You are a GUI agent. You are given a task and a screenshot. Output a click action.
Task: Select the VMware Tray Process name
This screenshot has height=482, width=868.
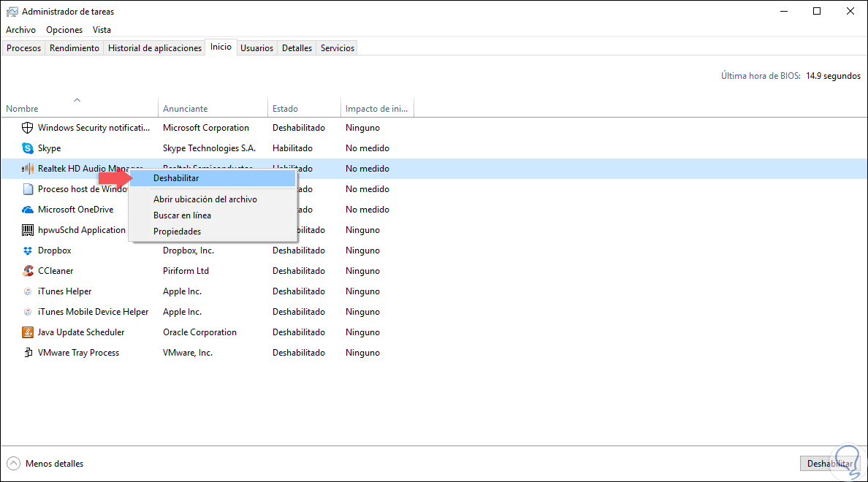pos(78,353)
